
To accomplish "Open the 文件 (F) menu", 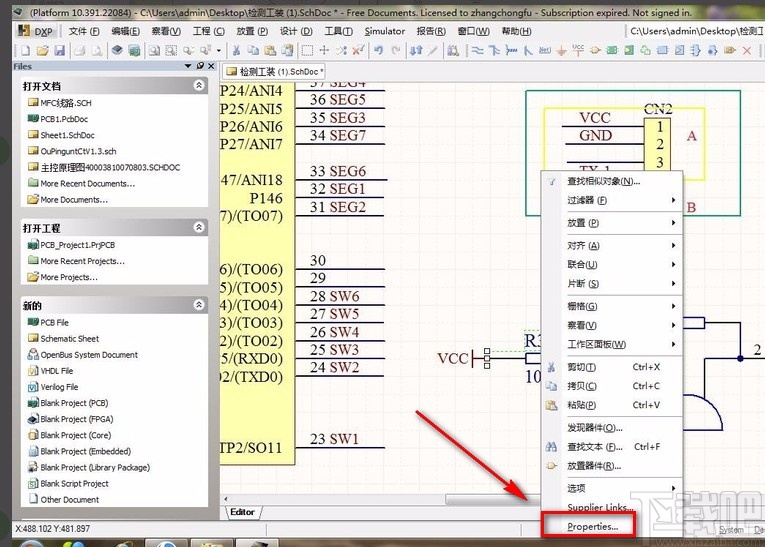I will click(x=84, y=31).
